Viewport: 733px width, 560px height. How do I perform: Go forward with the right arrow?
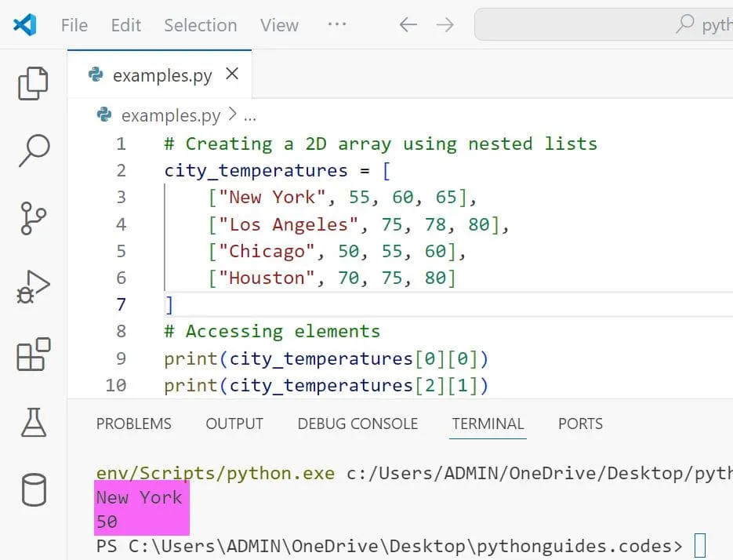click(x=445, y=25)
